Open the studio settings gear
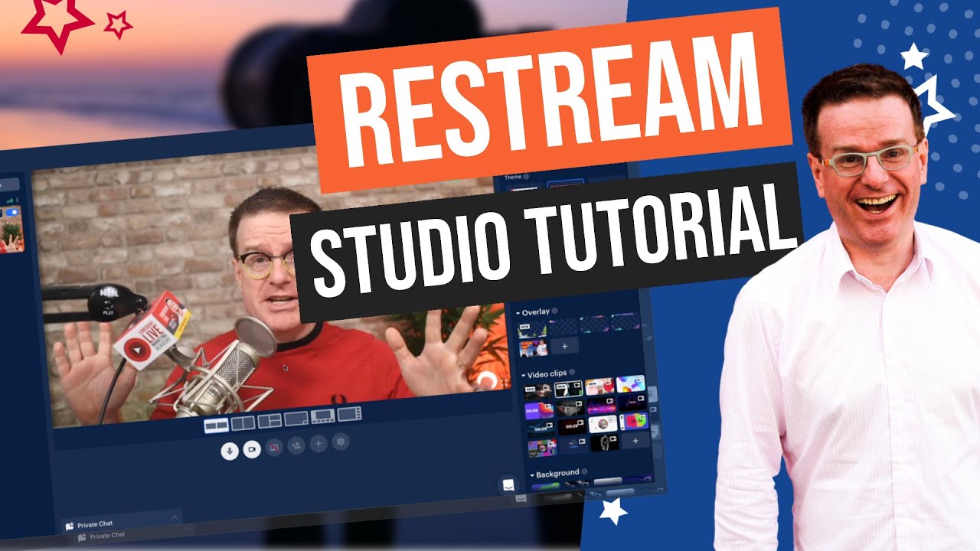 click(x=341, y=442)
